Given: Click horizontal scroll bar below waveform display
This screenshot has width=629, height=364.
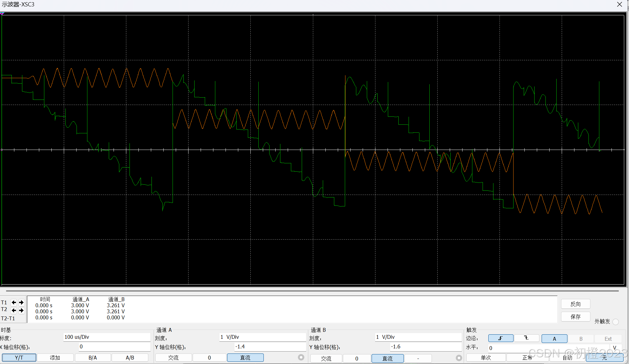Looking at the screenshot, I should point(312,291).
